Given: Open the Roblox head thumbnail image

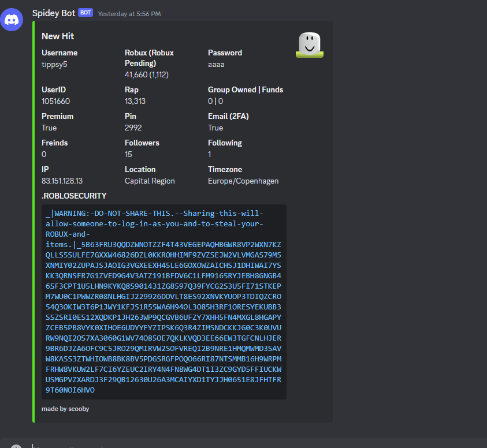Looking at the screenshot, I should pyautogui.click(x=309, y=45).
